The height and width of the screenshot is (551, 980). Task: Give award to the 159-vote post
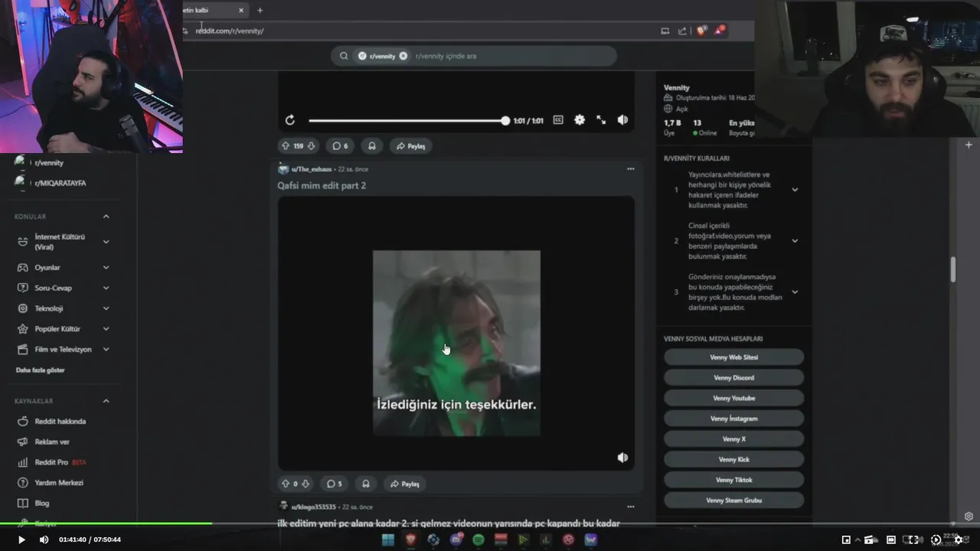coord(372,145)
